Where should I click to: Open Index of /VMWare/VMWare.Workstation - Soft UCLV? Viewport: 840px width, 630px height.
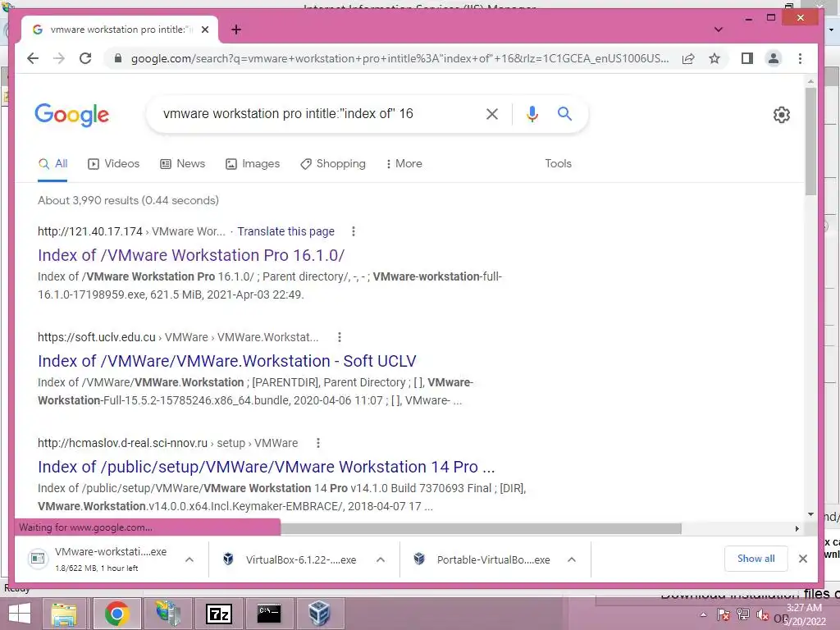227,361
